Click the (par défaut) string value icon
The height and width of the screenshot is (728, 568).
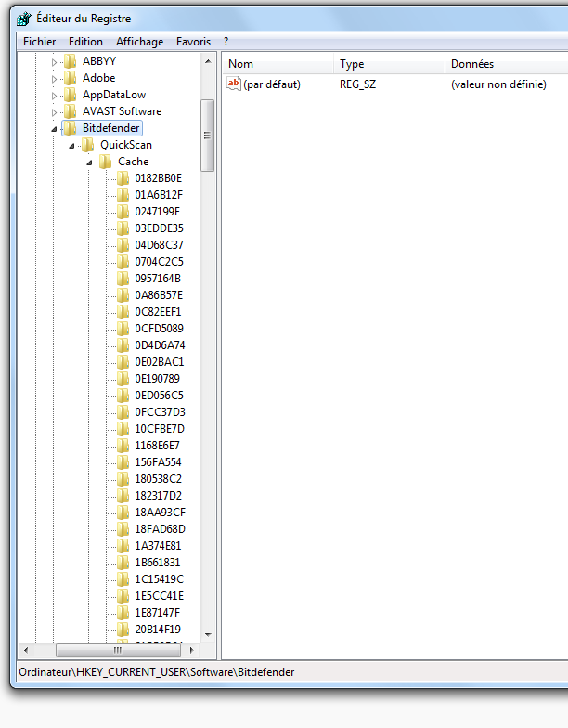tap(234, 84)
